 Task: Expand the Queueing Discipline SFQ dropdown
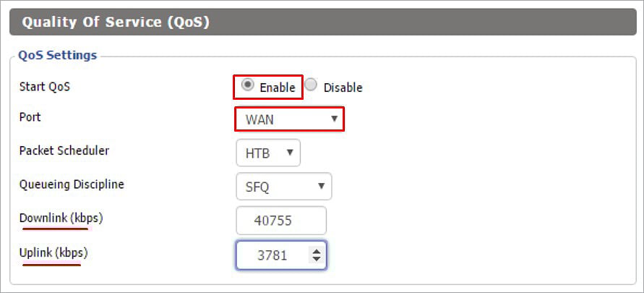tap(284, 187)
